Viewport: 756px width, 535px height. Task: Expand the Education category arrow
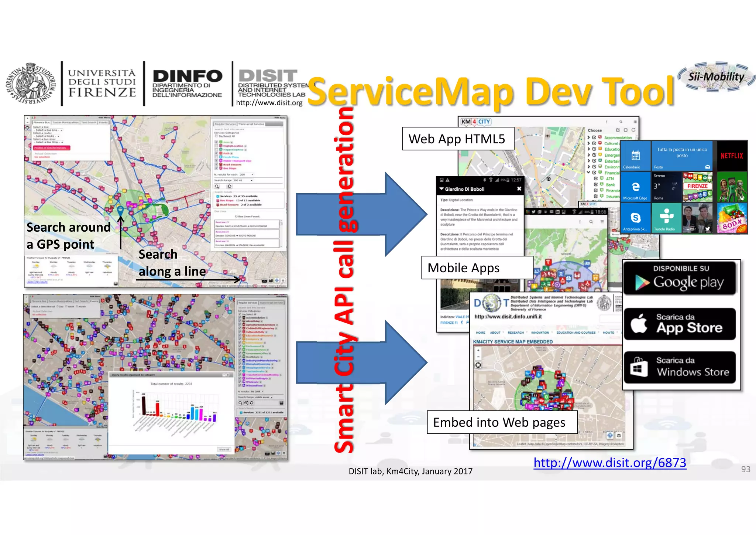click(x=589, y=149)
